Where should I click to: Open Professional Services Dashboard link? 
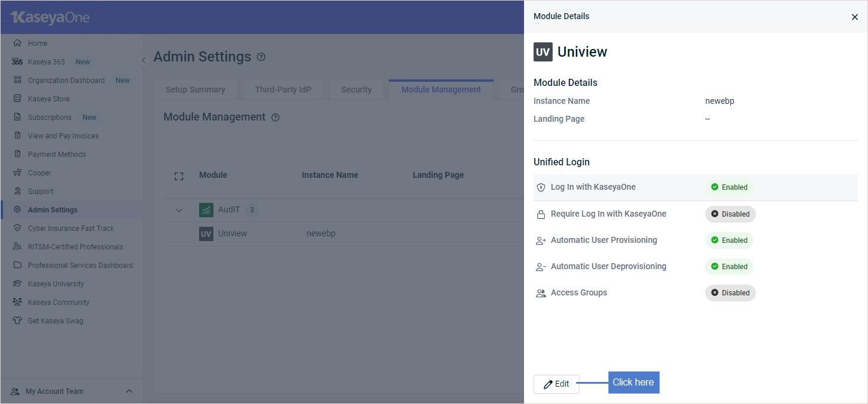(80, 265)
